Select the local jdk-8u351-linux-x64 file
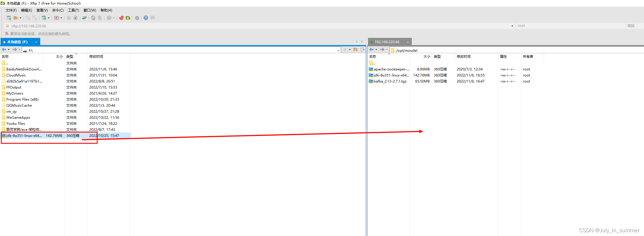Viewport: 644px width, 236px height. pyautogui.click(x=22, y=136)
